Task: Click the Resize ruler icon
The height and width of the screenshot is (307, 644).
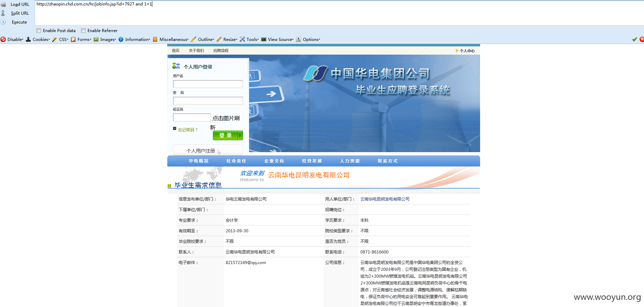Action: 219,39
